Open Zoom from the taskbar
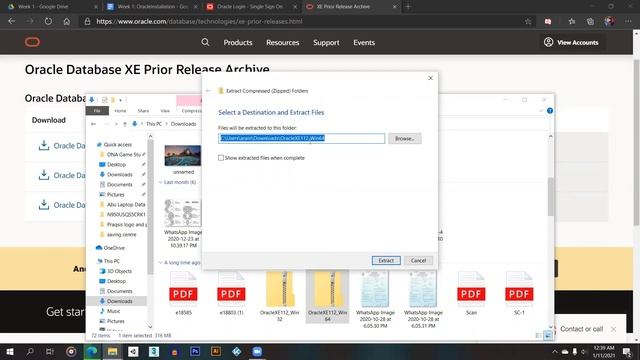Viewport: 640px width, 360px height. (x=257, y=351)
